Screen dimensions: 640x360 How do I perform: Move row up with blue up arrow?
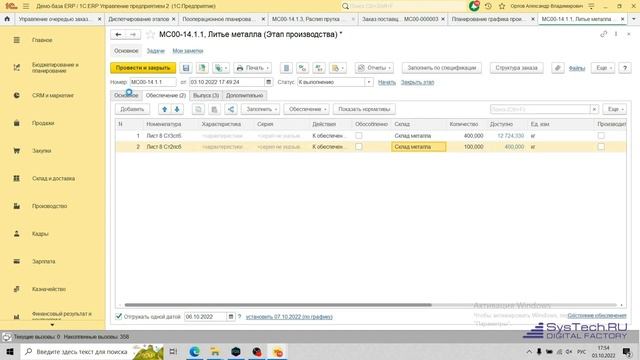[164, 109]
